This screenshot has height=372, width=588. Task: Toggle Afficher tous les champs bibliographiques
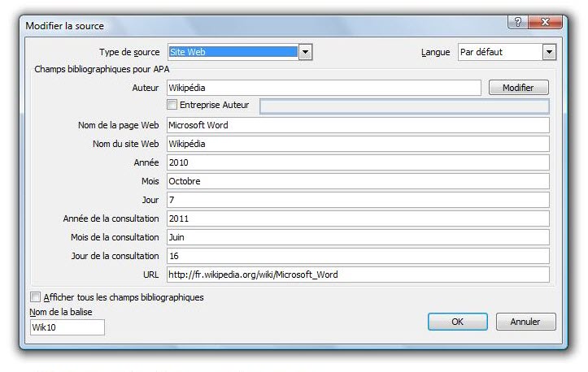[35, 297]
